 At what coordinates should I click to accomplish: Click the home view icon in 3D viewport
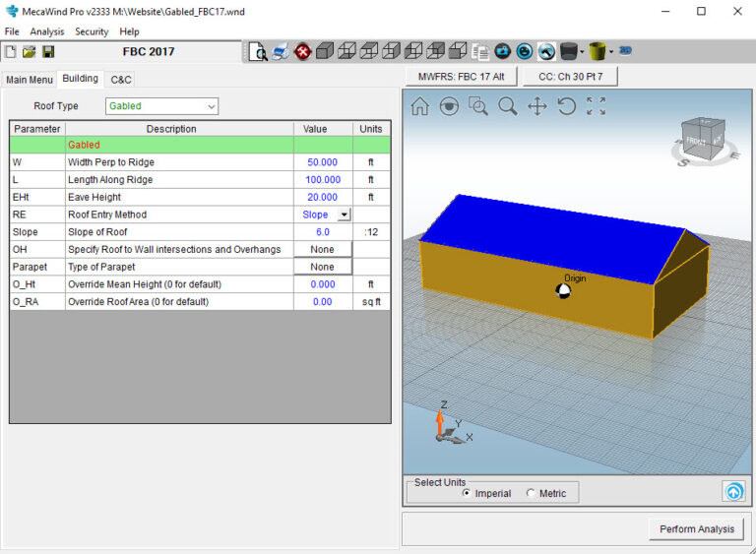point(419,106)
